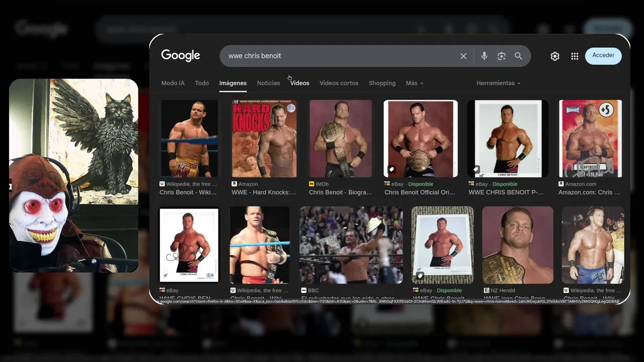644x362 pixels.
Task: Click the Google logo
Action: [x=181, y=56]
